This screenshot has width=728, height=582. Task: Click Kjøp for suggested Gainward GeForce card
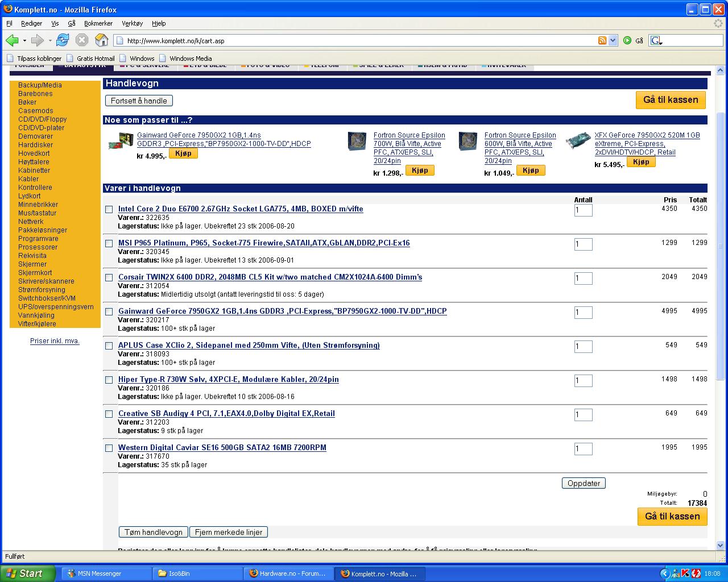pos(183,153)
